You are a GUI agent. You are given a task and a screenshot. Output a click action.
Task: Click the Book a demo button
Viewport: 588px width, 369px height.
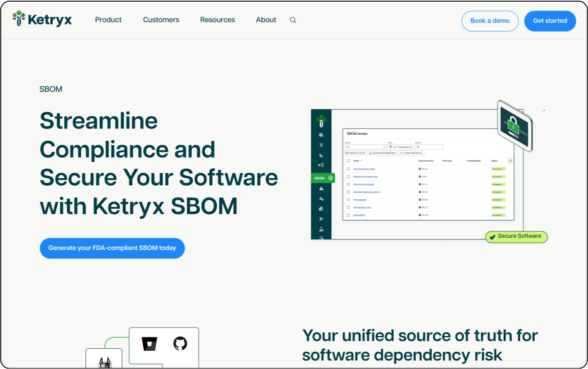(x=490, y=21)
